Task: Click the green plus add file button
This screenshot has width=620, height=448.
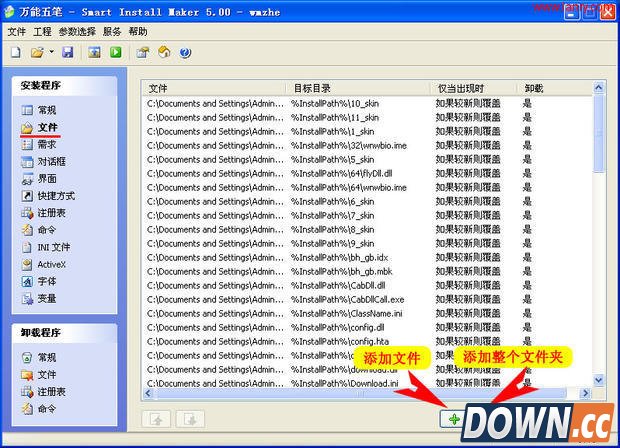Action: click(453, 419)
